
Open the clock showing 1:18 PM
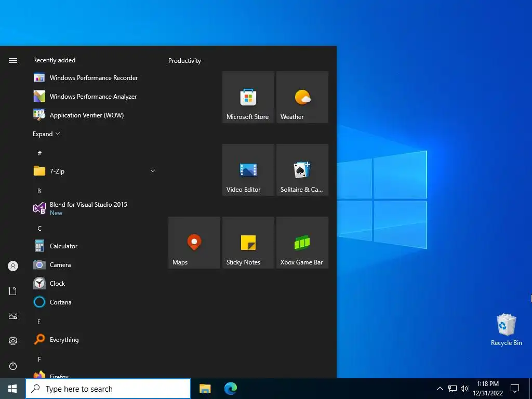coord(488,389)
